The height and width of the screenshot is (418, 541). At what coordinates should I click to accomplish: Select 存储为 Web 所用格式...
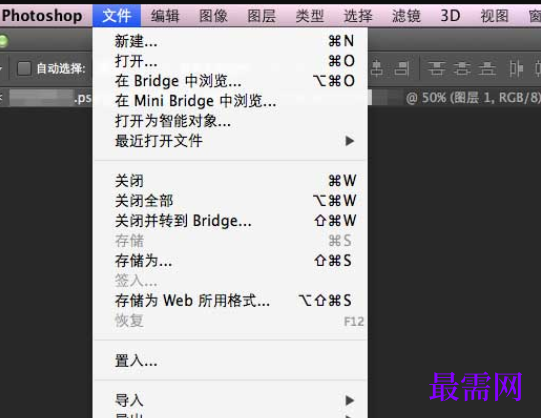click(x=230, y=300)
